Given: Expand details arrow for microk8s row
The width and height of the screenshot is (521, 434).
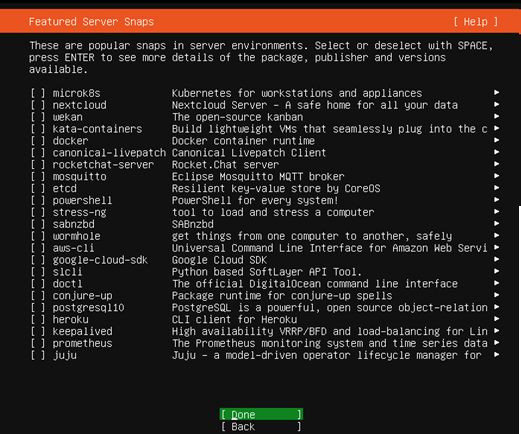Looking at the screenshot, I should point(496,92).
